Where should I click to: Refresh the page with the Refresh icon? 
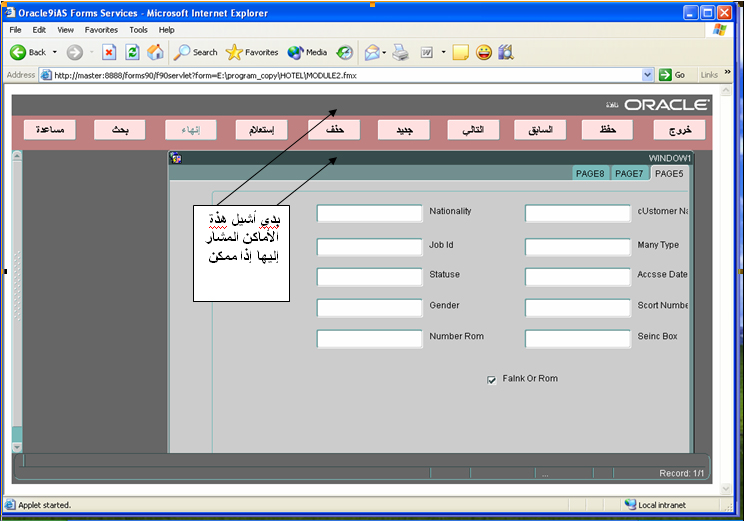[132, 52]
